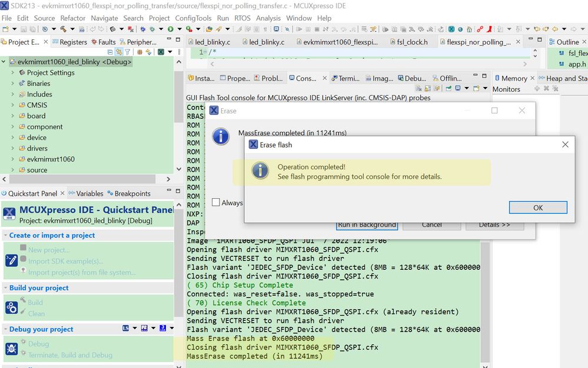
Task: Click the red chain link toolbar icon
Action: tap(480, 29)
